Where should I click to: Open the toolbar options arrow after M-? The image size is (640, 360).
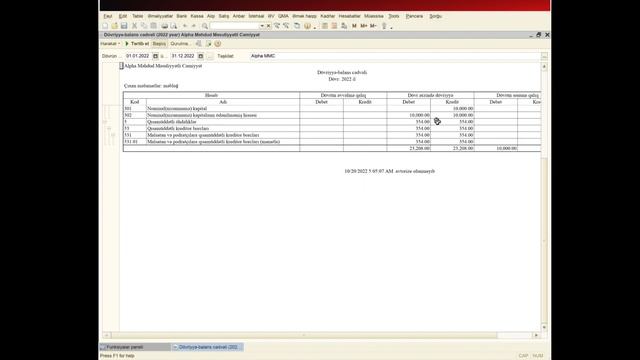(x=391, y=27)
